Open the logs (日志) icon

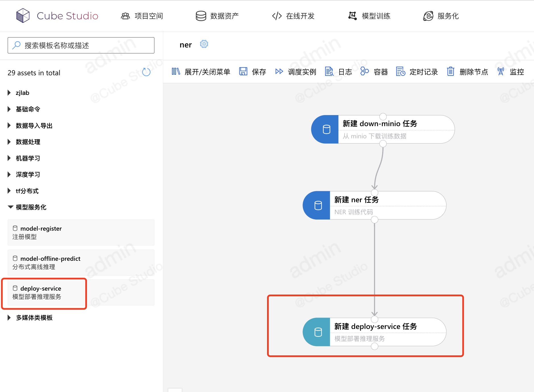[x=329, y=72]
